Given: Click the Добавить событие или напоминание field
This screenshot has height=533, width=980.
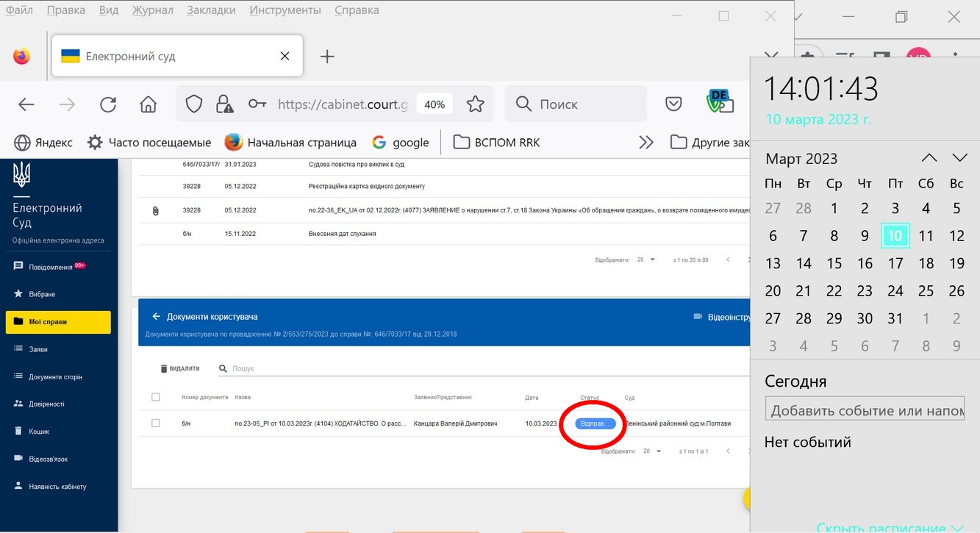Looking at the screenshot, I should click(x=865, y=410).
